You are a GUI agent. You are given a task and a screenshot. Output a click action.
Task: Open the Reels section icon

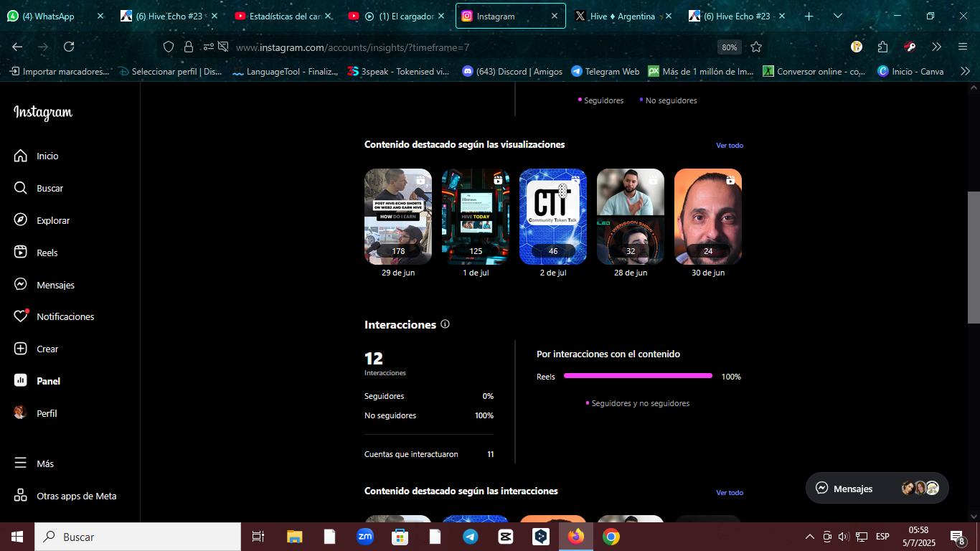(x=21, y=253)
